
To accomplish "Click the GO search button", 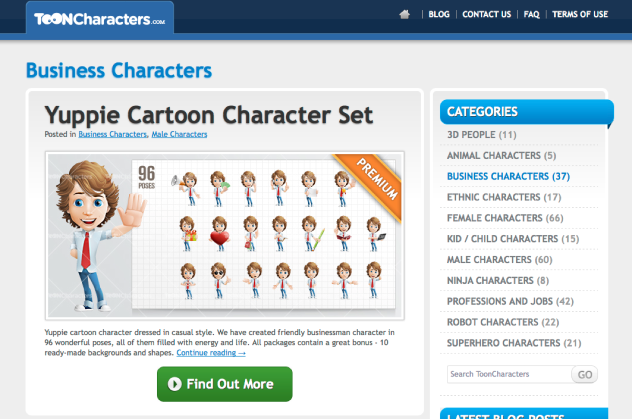I will [584, 375].
